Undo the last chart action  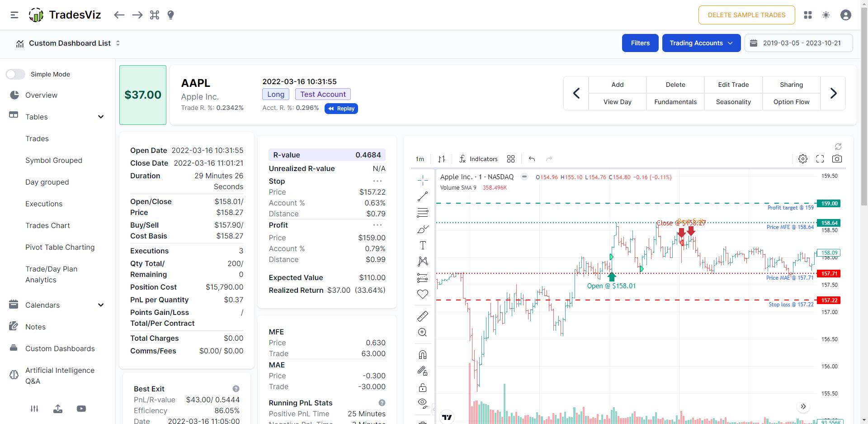532,159
